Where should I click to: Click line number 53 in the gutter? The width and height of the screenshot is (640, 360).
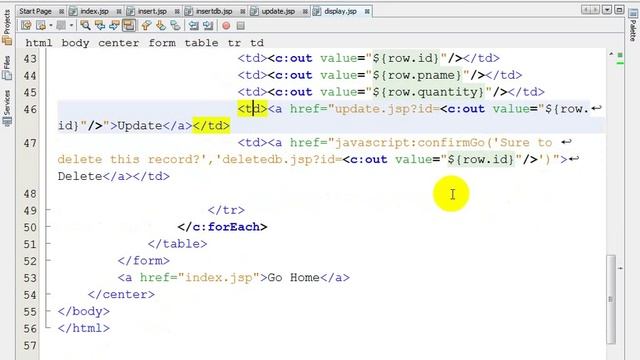point(30,278)
